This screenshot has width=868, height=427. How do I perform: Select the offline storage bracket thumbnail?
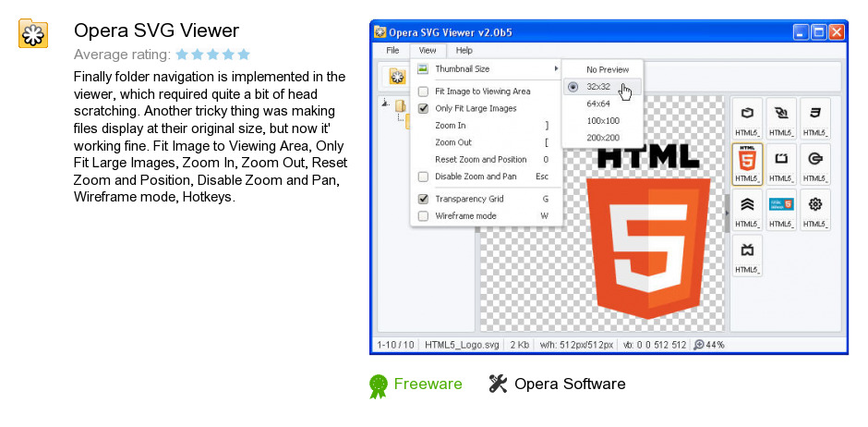click(781, 164)
